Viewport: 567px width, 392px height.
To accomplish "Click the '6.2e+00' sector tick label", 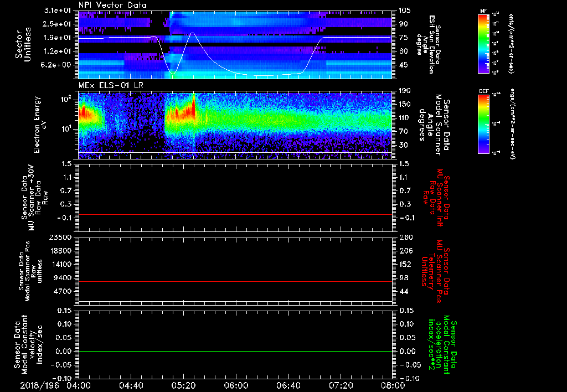I will coord(56,65).
